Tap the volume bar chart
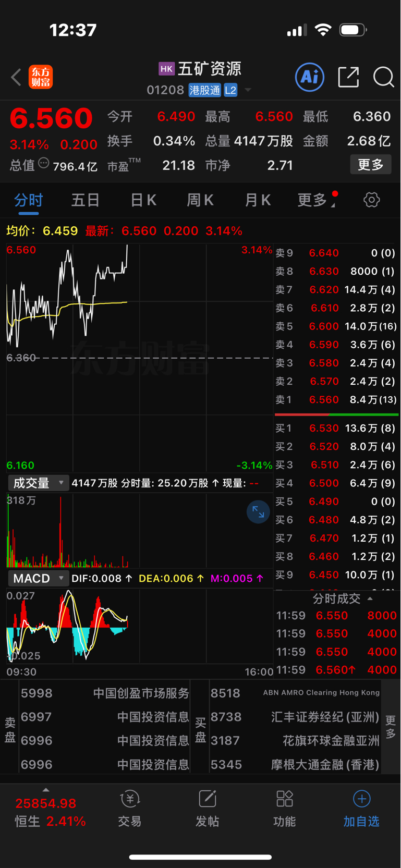 (x=140, y=531)
